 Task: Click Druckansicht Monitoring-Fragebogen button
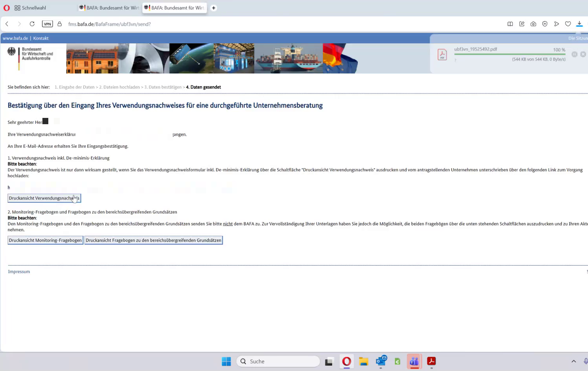pos(45,240)
